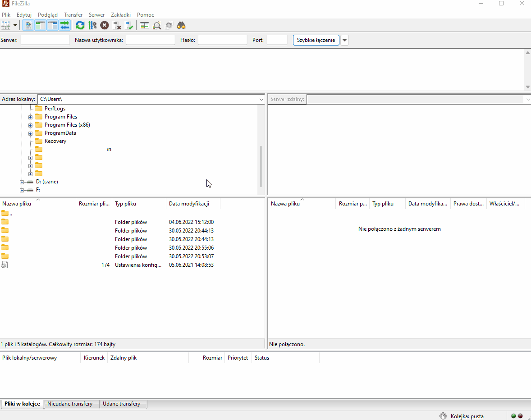Open the directory listing filters icon
The height and width of the screenshot is (420, 531).
point(144,25)
